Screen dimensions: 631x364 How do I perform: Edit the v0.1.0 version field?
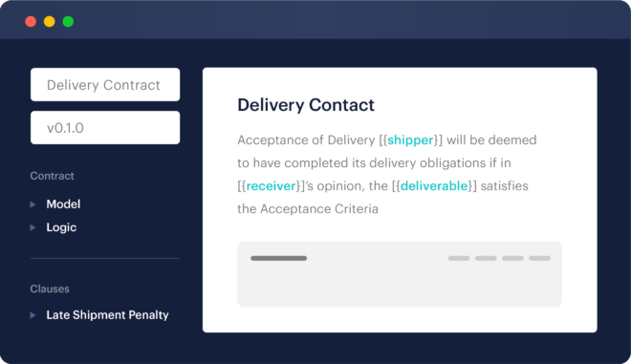(x=105, y=127)
